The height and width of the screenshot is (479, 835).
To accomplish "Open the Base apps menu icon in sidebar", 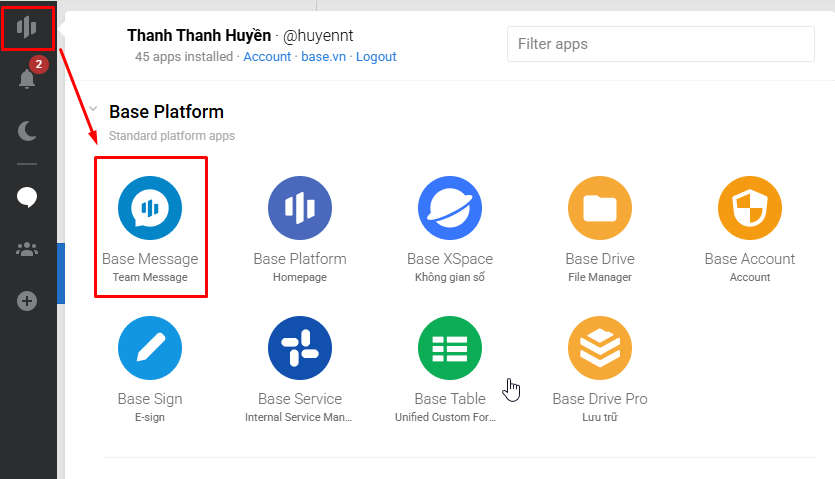I will click(27, 27).
